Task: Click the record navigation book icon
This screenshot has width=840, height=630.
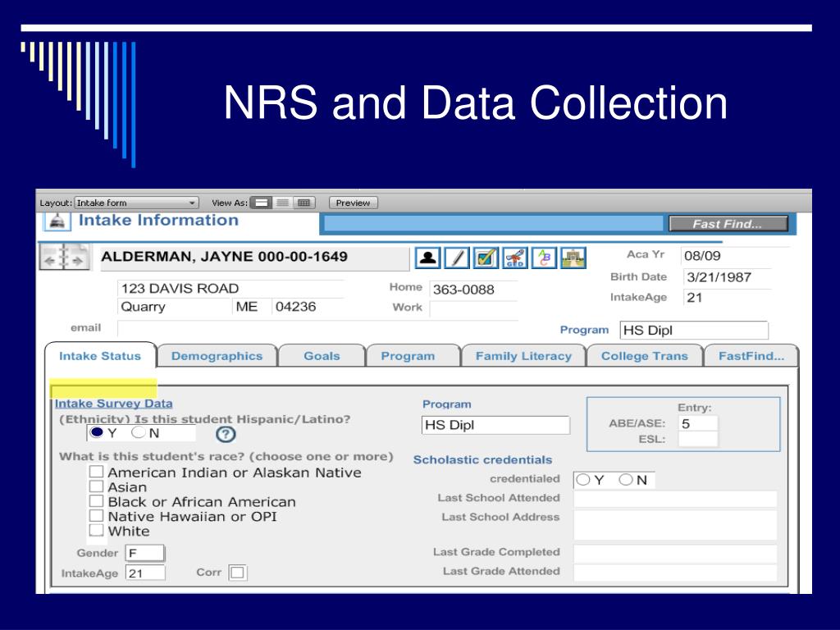Action: (64, 257)
